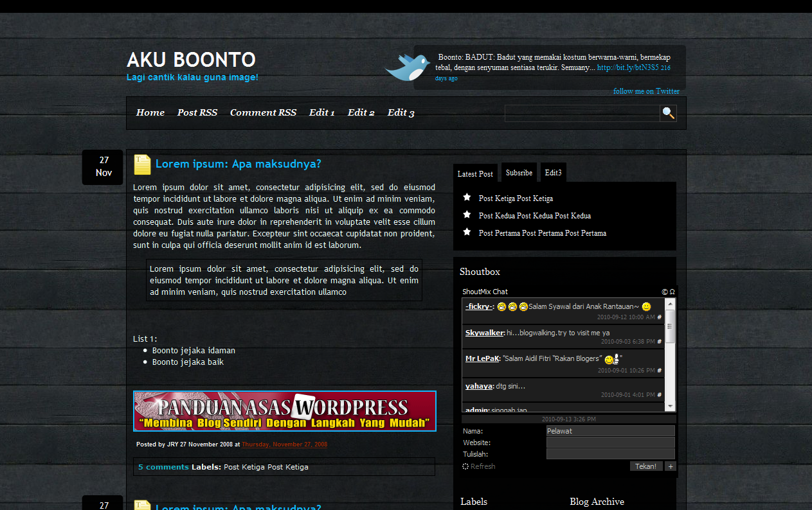Select Edit 1 in navigation menu
Viewport: 812px width, 510px height.
(x=322, y=112)
